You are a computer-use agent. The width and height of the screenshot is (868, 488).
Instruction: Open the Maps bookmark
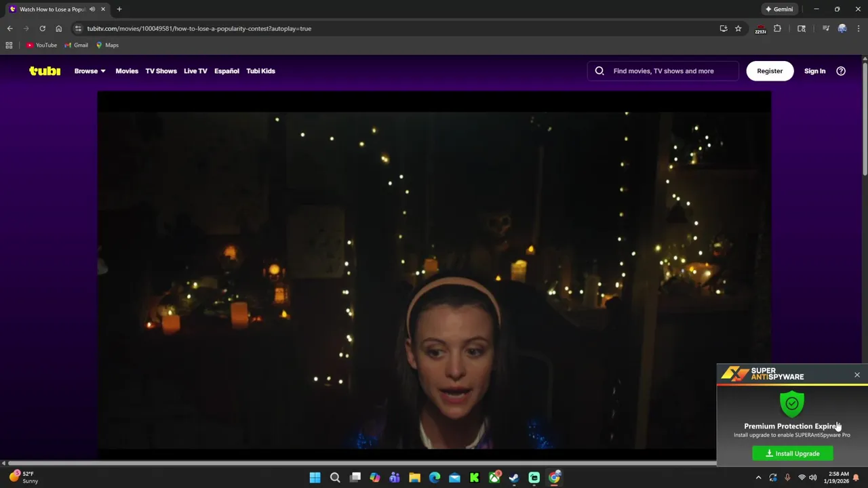tap(107, 45)
